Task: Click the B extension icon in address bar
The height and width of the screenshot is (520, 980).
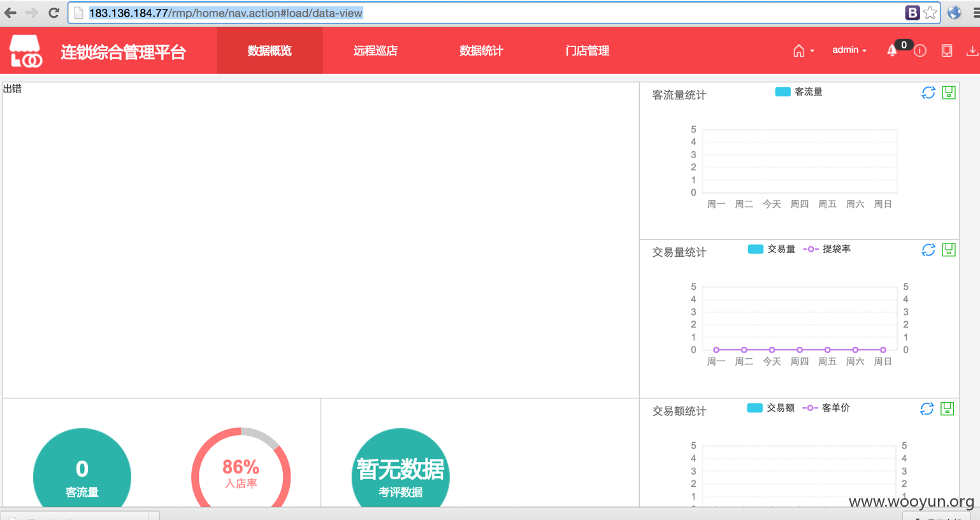Action: tap(912, 13)
